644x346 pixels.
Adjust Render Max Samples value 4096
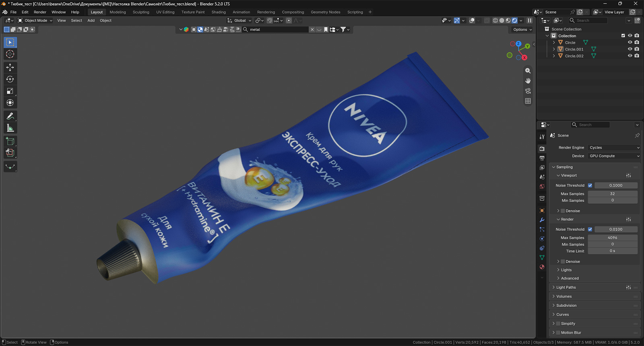click(x=613, y=238)
